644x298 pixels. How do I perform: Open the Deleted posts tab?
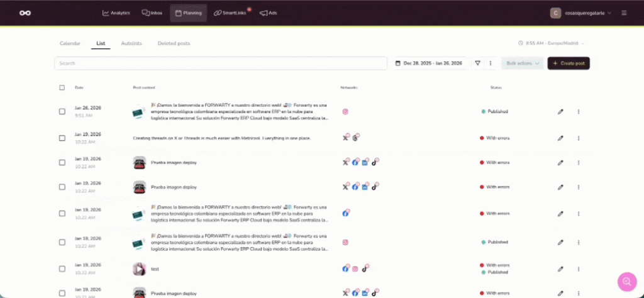tap(174, 43)
